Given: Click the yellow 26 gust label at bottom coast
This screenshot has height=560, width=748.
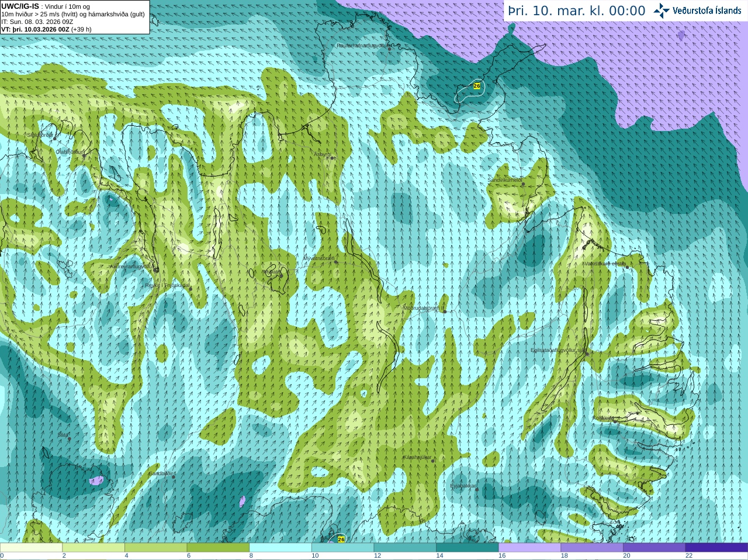Looking at the screenshot, I should [x=341, y=539].
